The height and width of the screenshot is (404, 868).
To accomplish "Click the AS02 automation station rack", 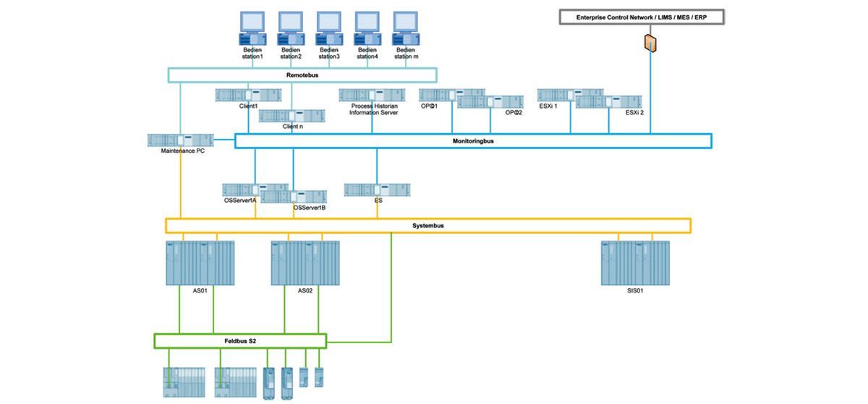I will pos(305,263).
